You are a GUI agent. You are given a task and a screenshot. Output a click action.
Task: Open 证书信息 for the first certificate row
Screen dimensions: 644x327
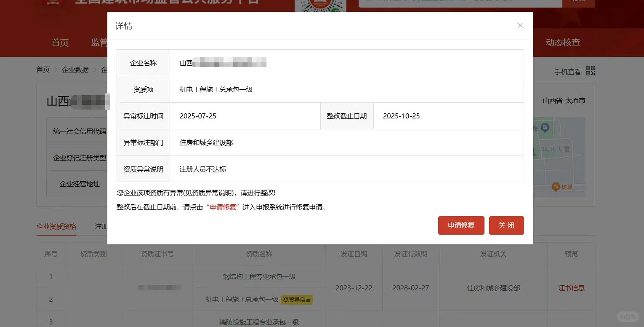[571, 288]
